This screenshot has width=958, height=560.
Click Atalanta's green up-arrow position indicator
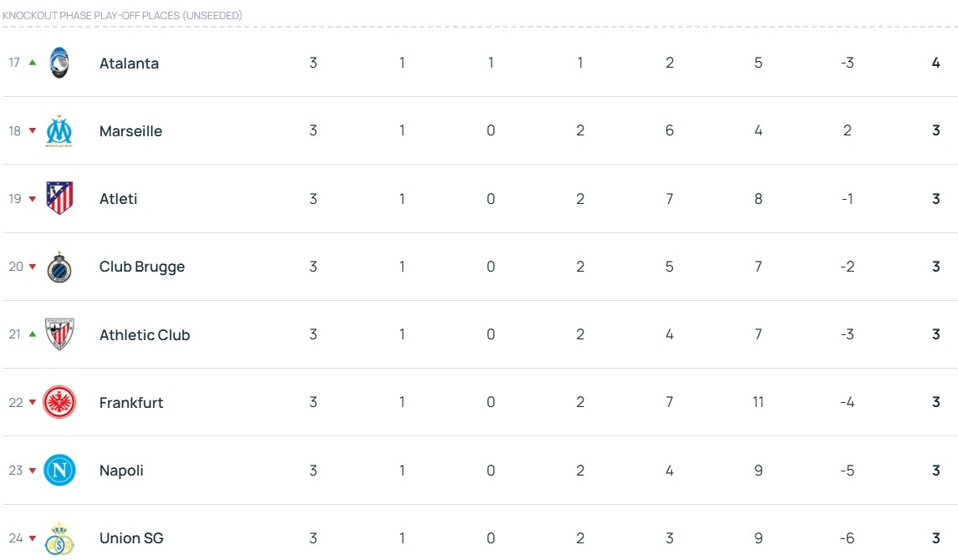click(x=33, y=63)
